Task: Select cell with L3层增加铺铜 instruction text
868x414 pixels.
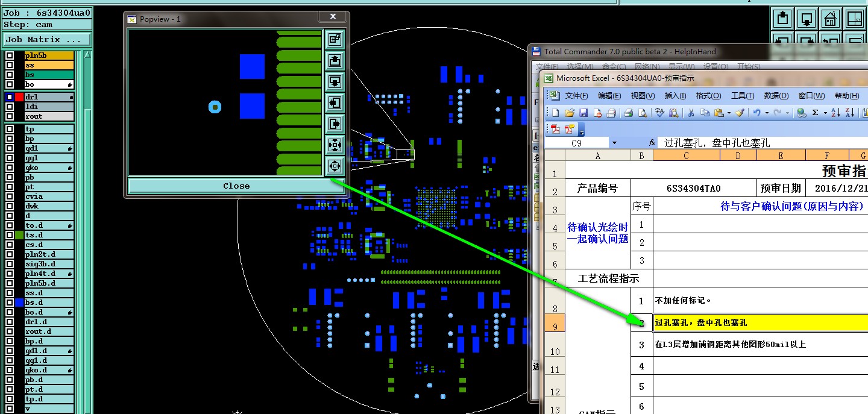Action: pos(761,345)
